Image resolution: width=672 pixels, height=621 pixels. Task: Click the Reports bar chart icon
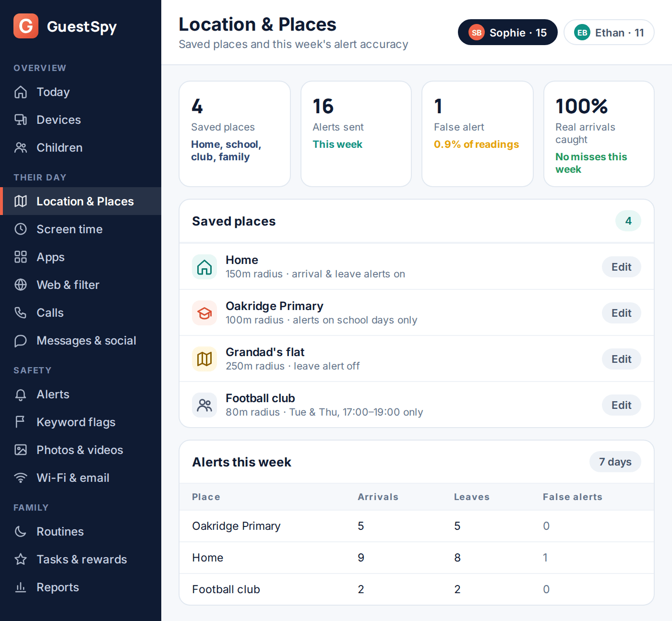pyautogui.click(x=21, y=587)
